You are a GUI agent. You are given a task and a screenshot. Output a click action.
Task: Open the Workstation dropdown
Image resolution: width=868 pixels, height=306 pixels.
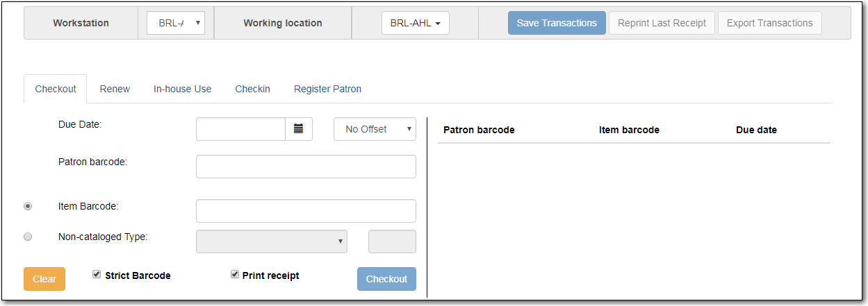point(176,23)
